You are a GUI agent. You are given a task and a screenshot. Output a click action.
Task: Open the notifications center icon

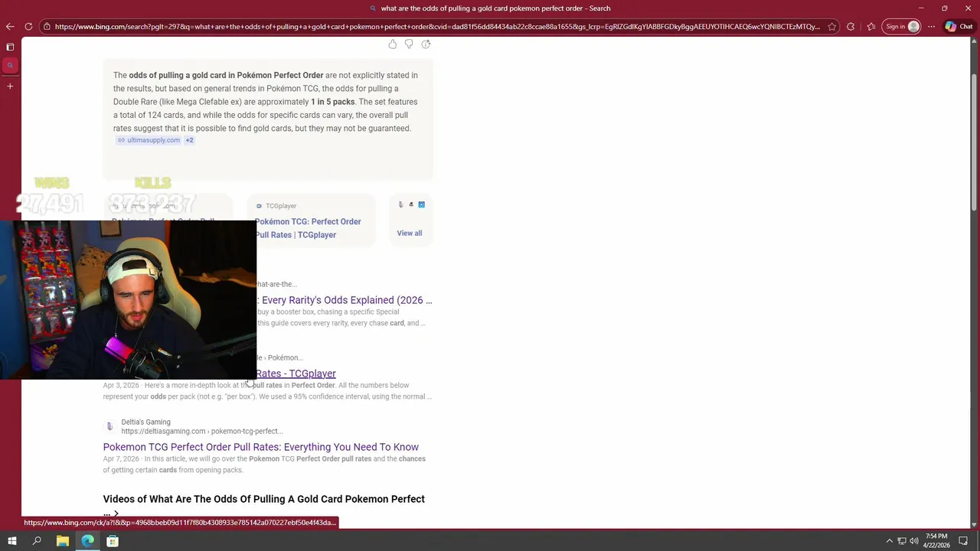click(963, 541)
